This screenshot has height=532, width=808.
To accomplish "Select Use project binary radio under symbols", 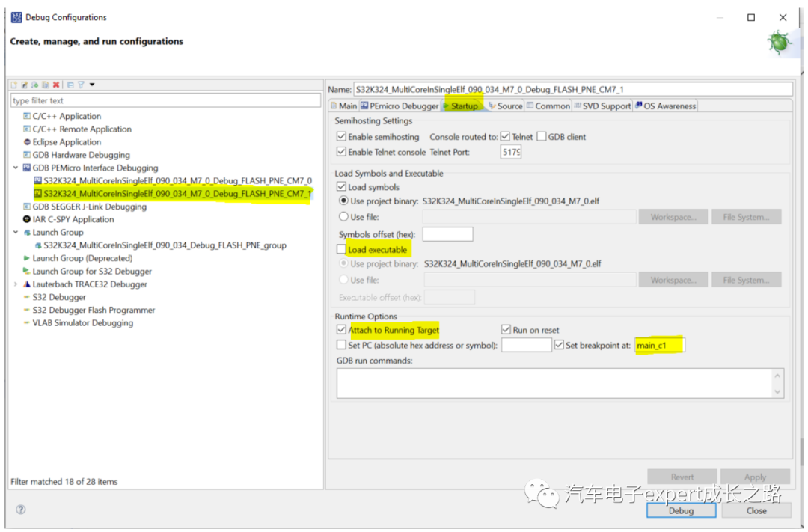I will pos(343,201).
